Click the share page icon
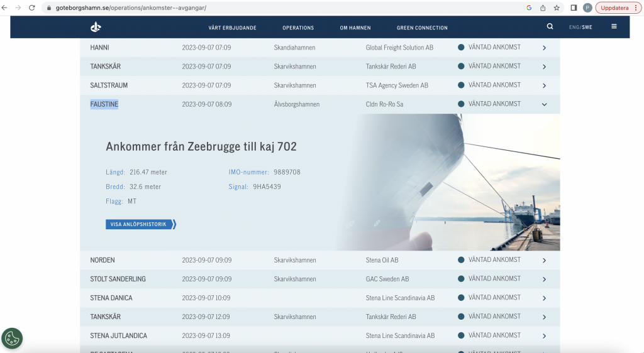The image size is (644, 353). pyautogui.click(x=543, y=8)
